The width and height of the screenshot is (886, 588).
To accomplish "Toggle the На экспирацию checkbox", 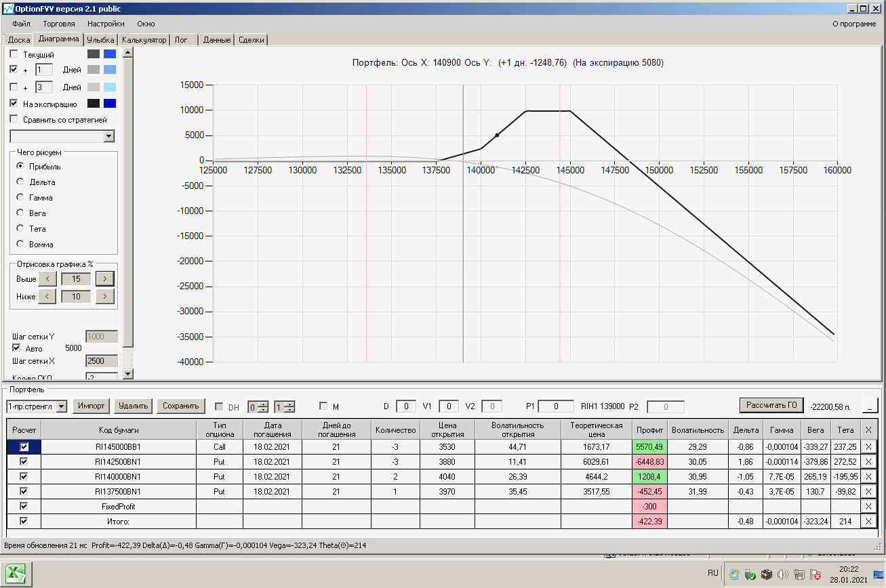I will [x=14, y=104].
